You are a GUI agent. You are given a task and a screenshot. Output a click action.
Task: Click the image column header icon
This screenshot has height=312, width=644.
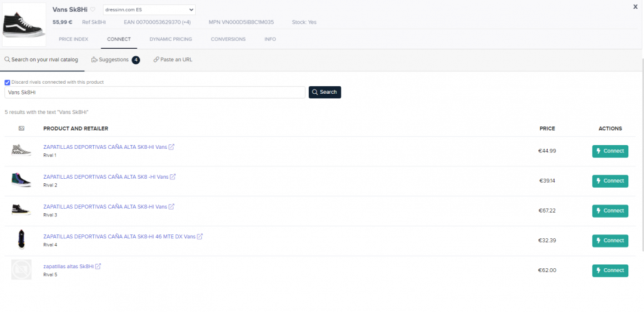(x=21, y=129)
